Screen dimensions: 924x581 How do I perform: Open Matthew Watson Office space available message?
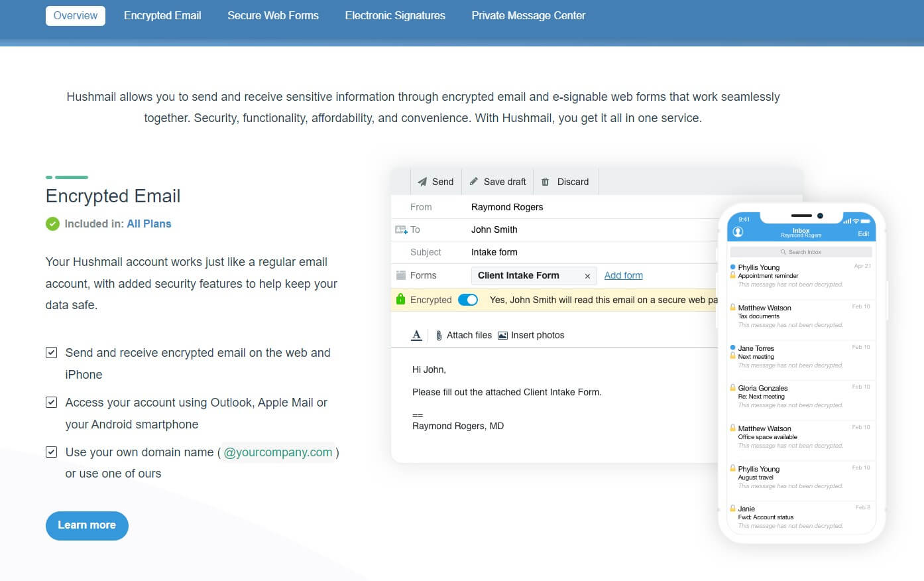(x=801, y=436)
